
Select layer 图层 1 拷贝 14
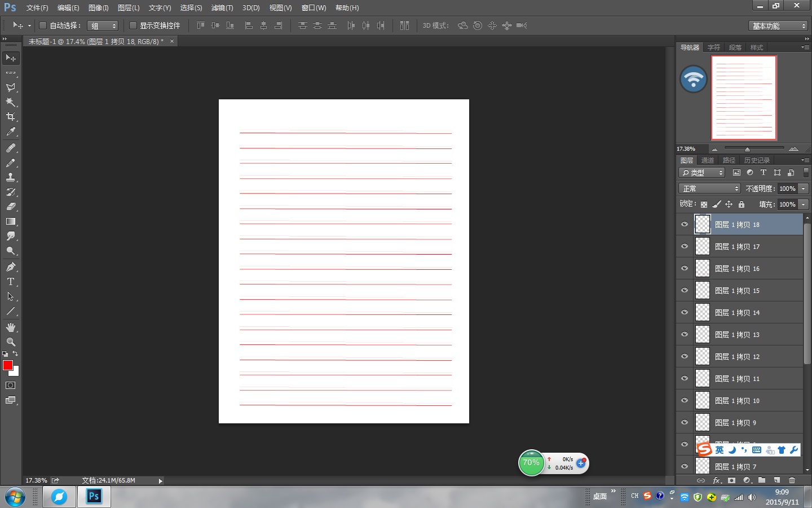[739, 312]
